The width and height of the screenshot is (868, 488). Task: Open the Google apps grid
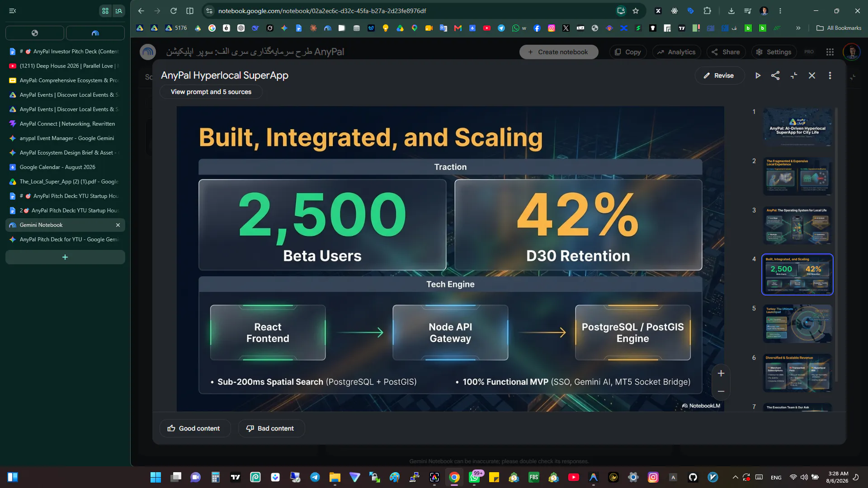[x=830, y=52]
